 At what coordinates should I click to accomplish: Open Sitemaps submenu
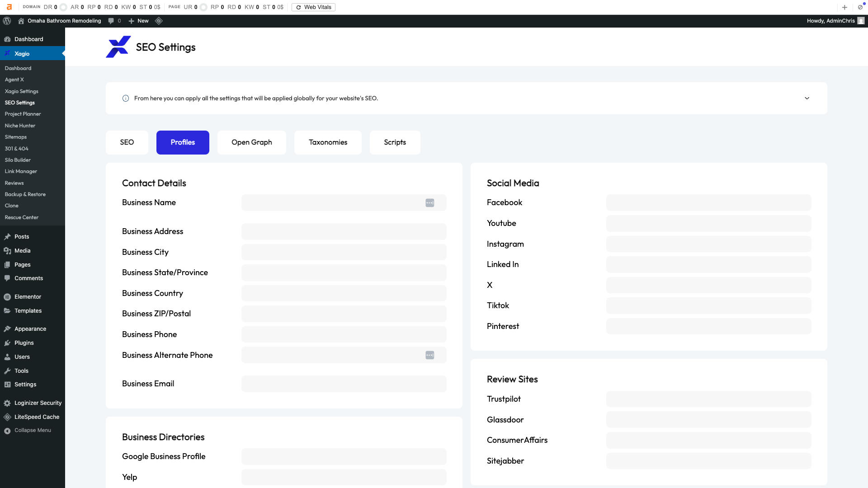click(16, 137)
